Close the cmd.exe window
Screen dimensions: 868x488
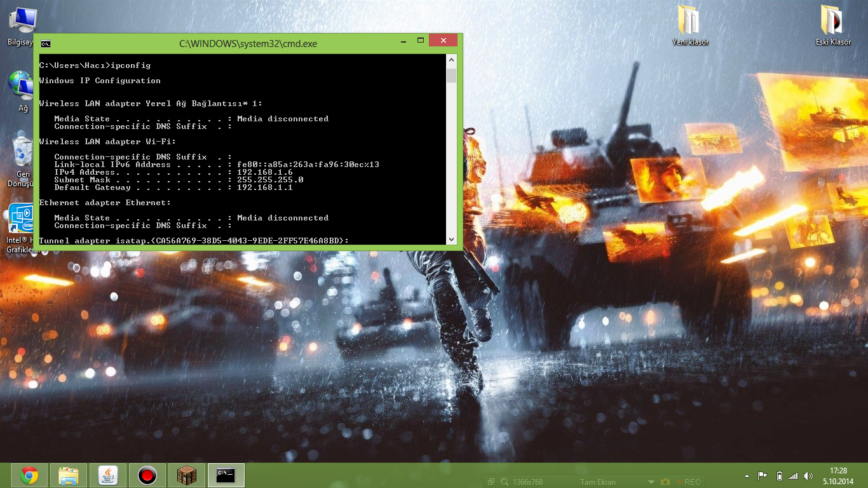(443, 41)
